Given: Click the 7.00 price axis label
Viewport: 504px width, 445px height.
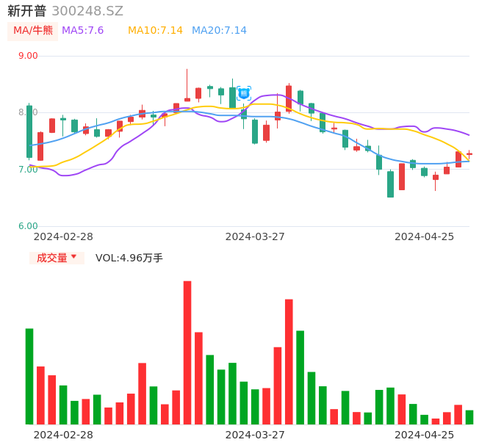Looking at the screenshot, I should [28, 170].
